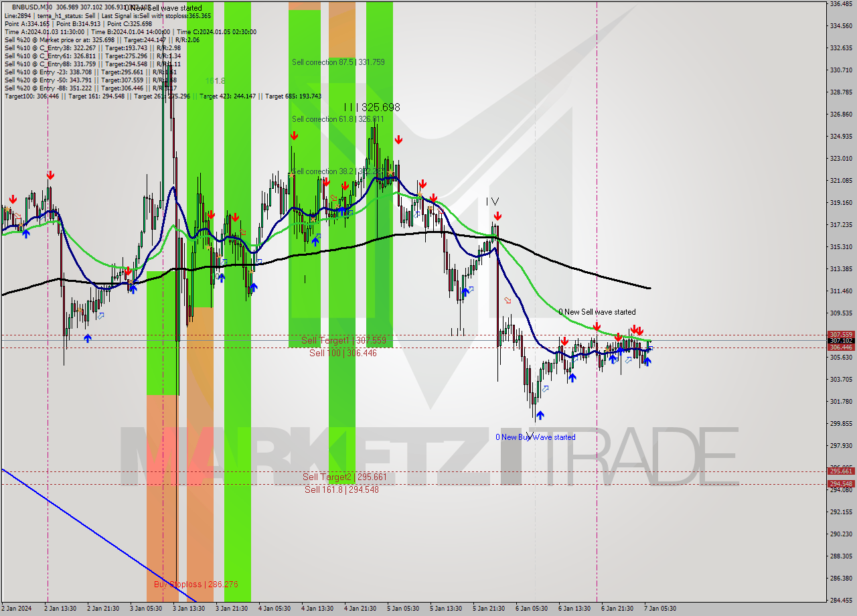Image resolution: width=857 pixels, height=616 pixels.
Task: Click the 'Target100: 306.446' targets line
Action: point(163,96)
